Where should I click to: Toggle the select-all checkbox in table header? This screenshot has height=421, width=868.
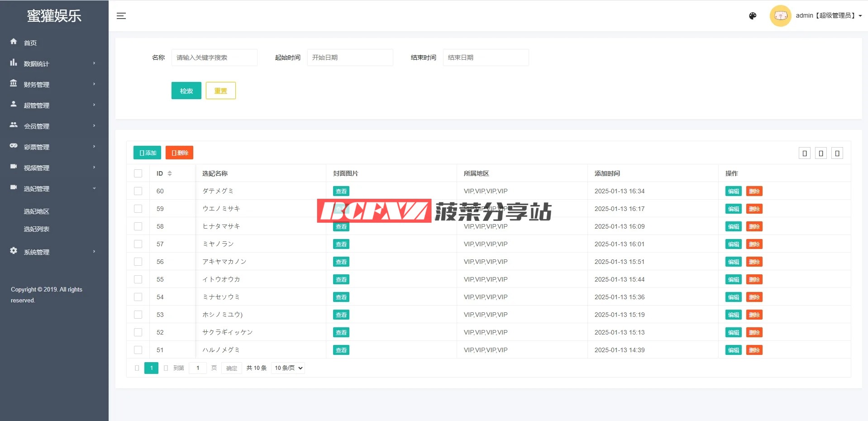(138, 173)
